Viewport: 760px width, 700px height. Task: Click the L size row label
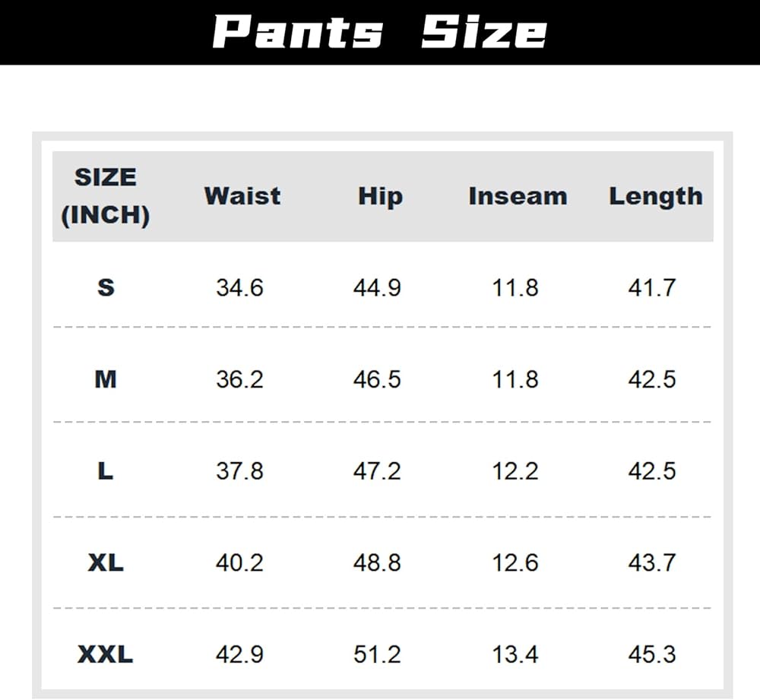(106, 471)
